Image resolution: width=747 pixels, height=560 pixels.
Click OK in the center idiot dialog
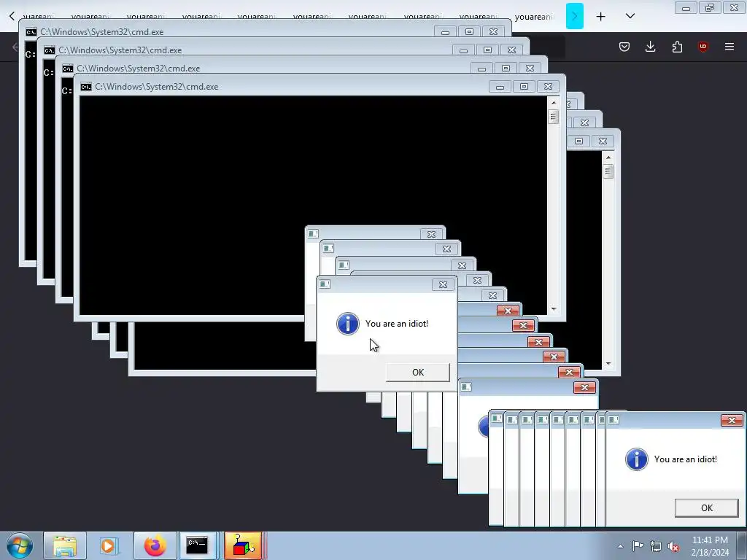pyautogui.click(x=418, y=373)
